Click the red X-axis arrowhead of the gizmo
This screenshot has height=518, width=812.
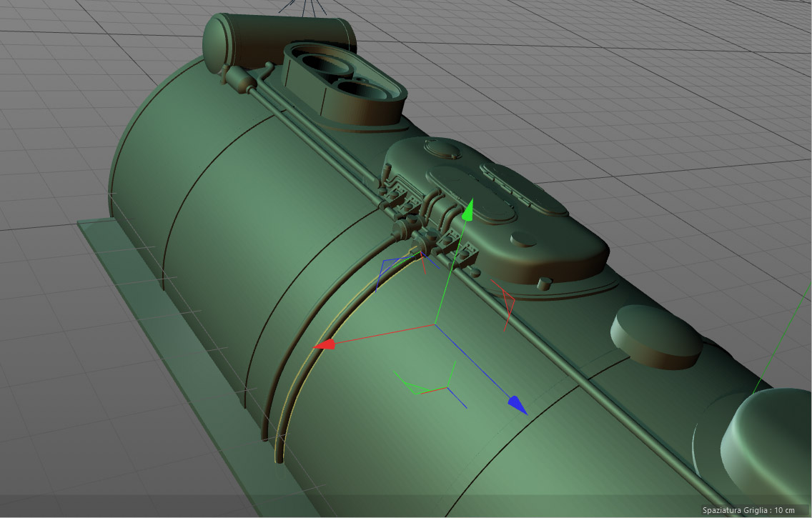[325, 344]
